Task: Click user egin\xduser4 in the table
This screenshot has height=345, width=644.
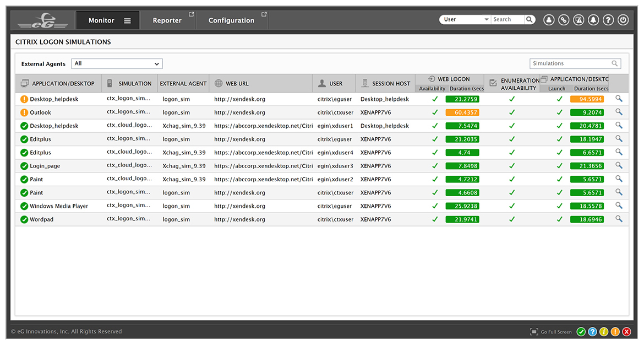Action: point(335,153)
